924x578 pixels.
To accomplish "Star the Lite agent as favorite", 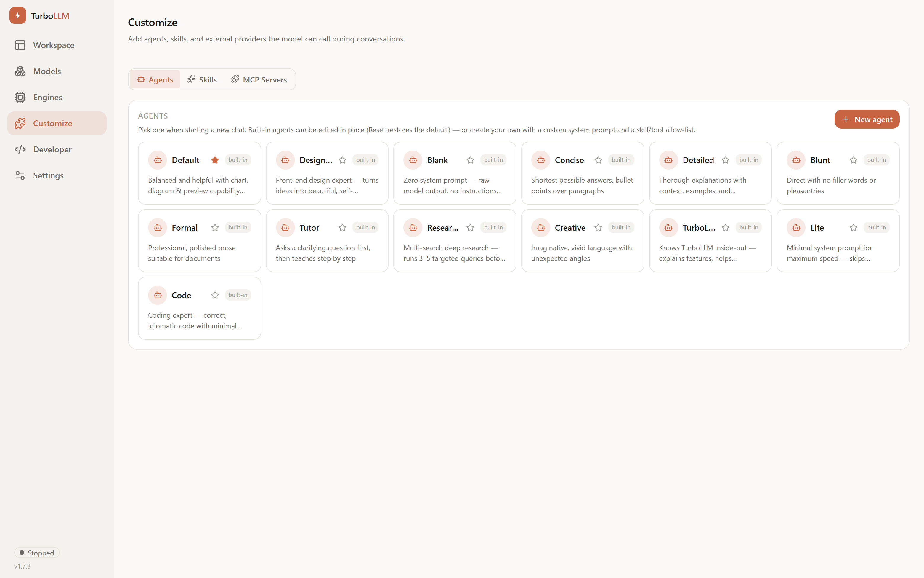I will point(854,228).
